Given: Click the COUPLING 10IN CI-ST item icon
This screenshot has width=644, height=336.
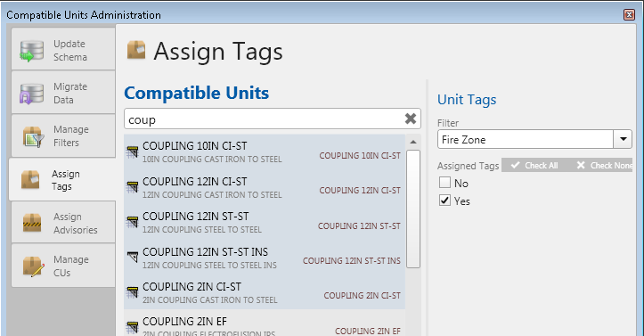Looking at the screenshot, I should 132,152.
